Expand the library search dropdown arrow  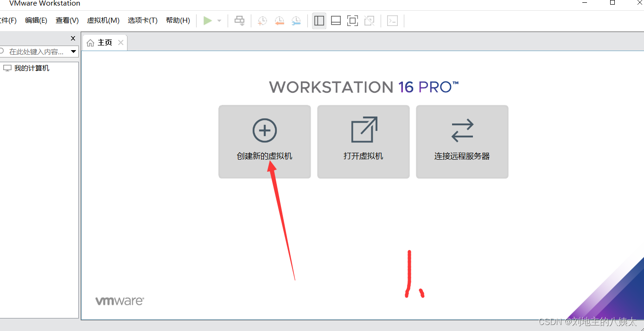pyautogui.click(x=73, y=52)
